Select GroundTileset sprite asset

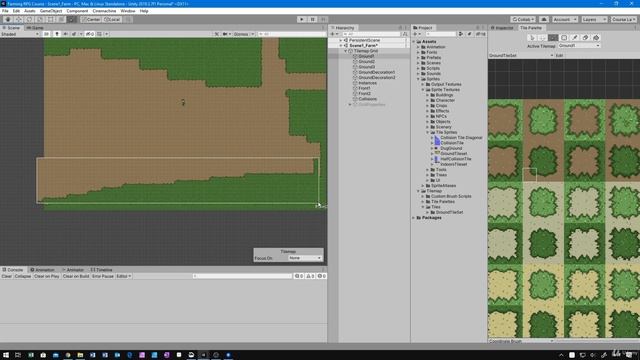tap(453, 153)
